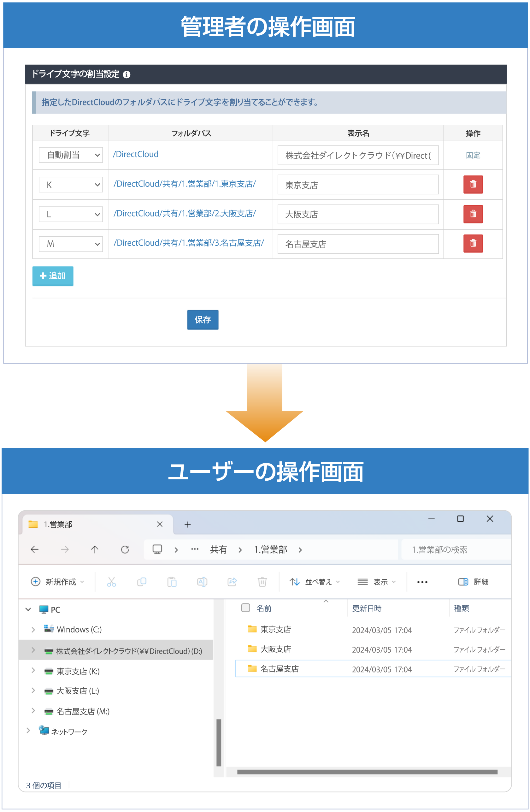
Task: Open the 自動割当 drive letter dropdown
Action: [x=71, y=155]
